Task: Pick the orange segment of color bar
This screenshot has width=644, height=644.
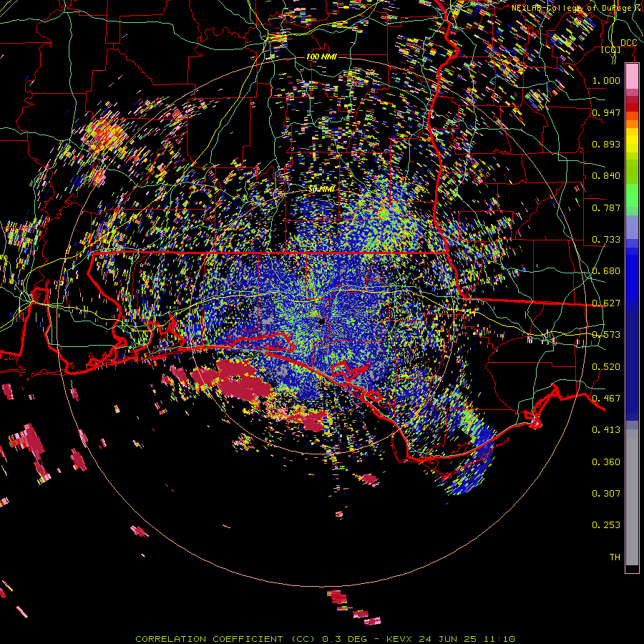Action: [x=632, y=124]
